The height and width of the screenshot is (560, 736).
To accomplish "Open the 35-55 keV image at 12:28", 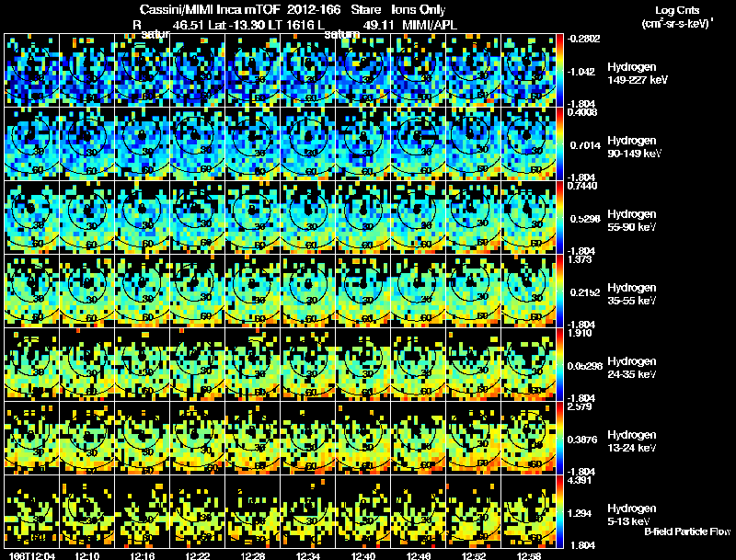I will [x=252, y=291].
